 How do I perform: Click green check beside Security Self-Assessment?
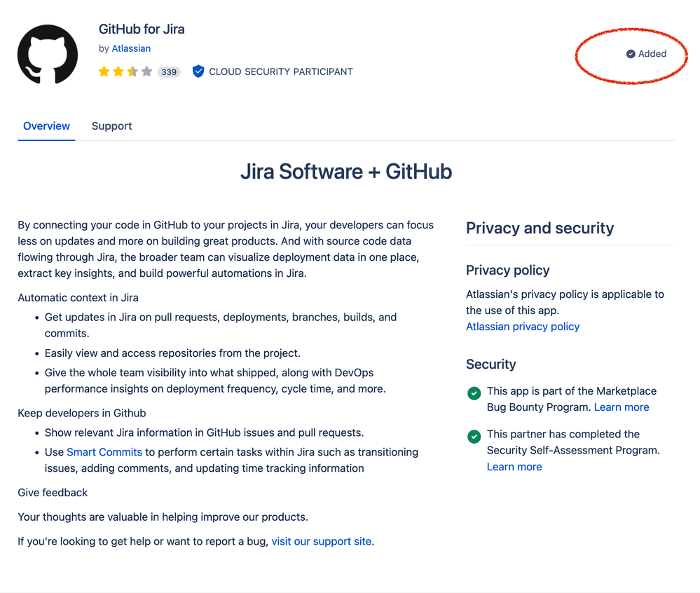474,436
